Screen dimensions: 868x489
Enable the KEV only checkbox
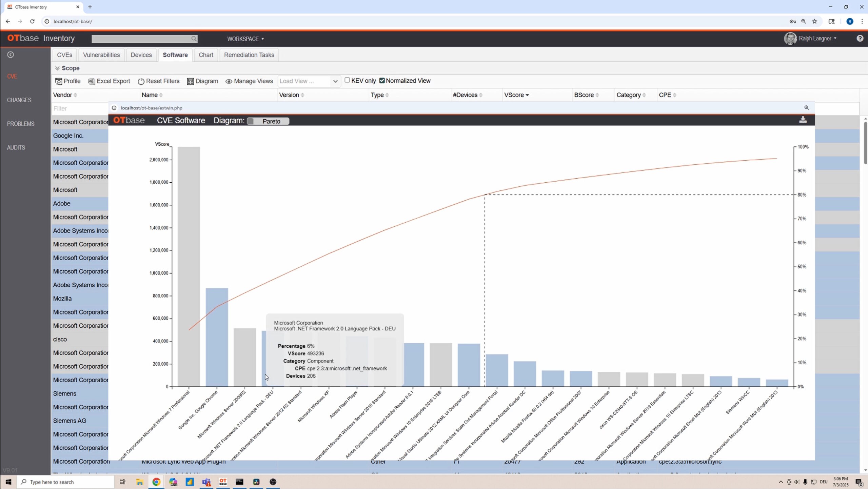[347, 80]
